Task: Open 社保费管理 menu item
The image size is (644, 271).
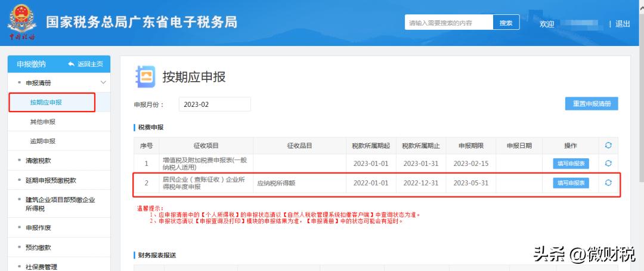Action: coord(42,267)
